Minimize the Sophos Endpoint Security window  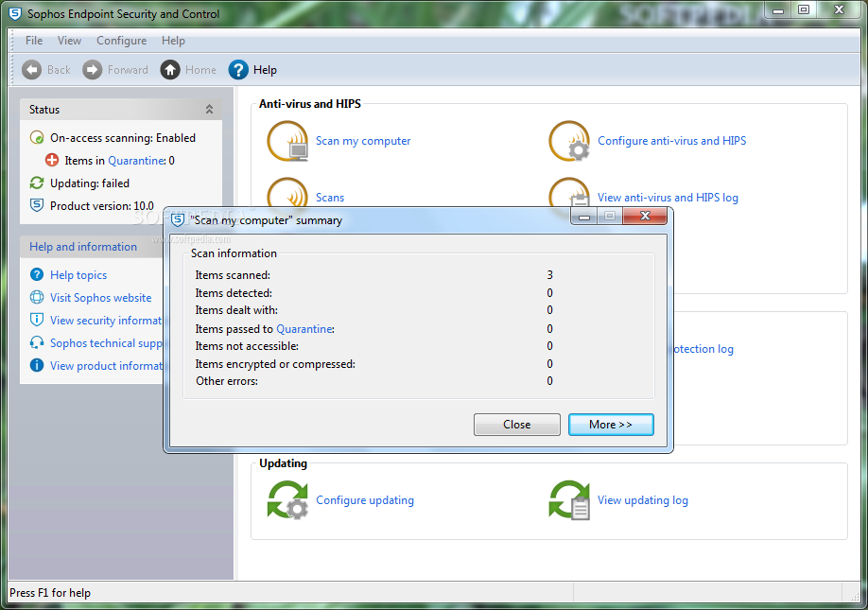[778, 10]
